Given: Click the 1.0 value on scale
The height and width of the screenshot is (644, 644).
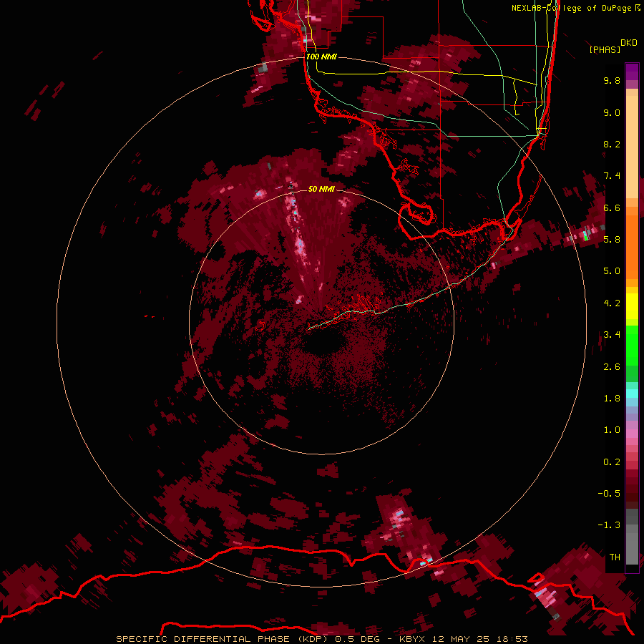Looking at the screenshot, I should pos(612,429).
